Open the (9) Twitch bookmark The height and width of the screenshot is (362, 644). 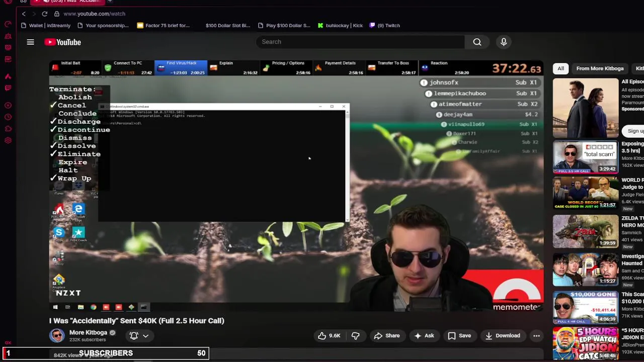384,25
